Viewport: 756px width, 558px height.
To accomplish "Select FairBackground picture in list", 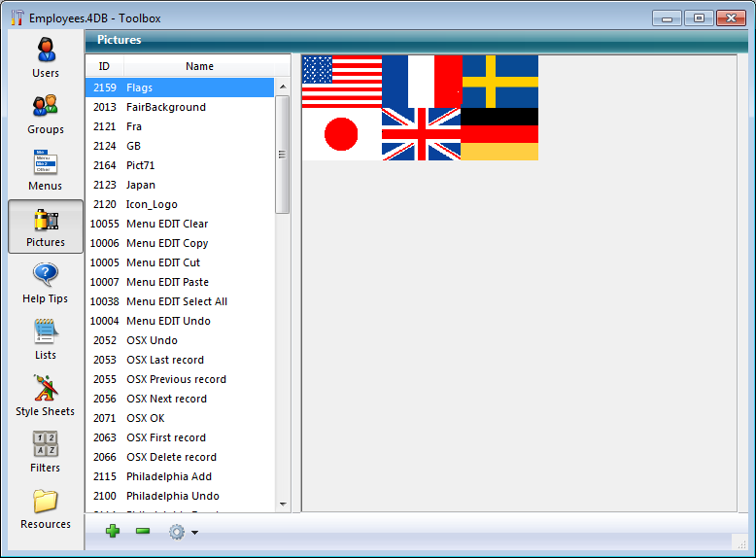I will [x=166, y=107].
